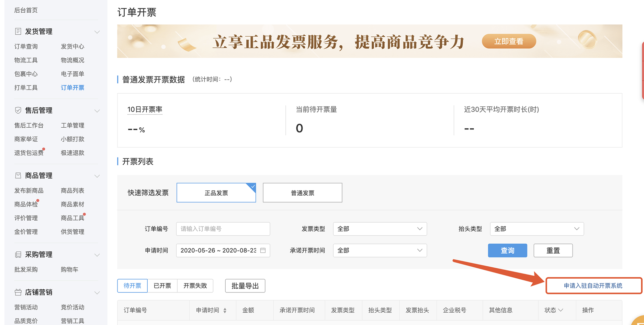Click the 售后管理 shield icon
This screenshot has height=325, width=644.
pyautogui.click(x=18, y=111)
